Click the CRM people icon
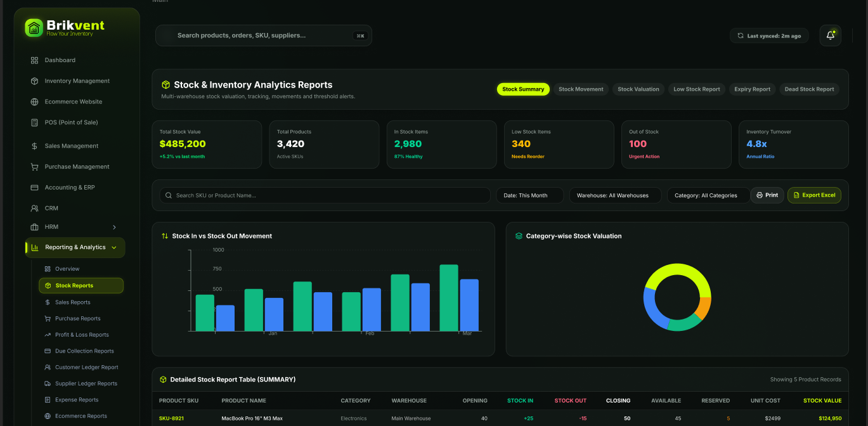This screenshot has width=868, height=426. [x=34, y=208]
